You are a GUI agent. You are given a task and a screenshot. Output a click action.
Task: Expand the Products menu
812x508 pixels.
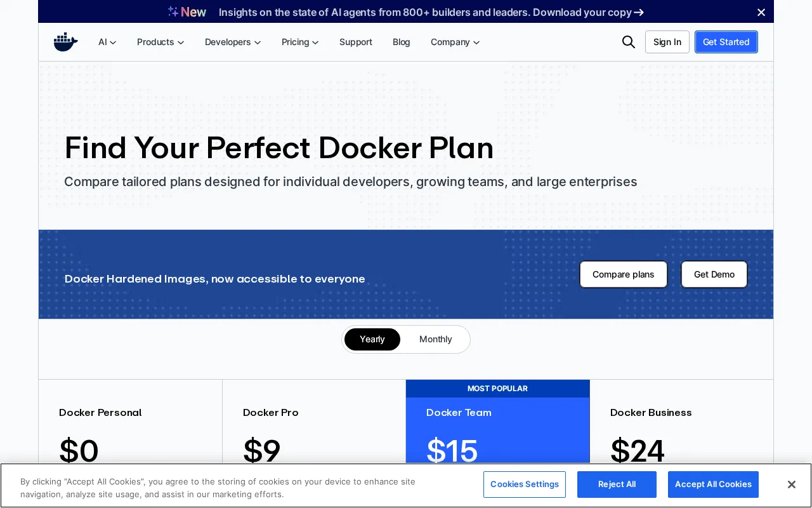[x=160, y=42]
